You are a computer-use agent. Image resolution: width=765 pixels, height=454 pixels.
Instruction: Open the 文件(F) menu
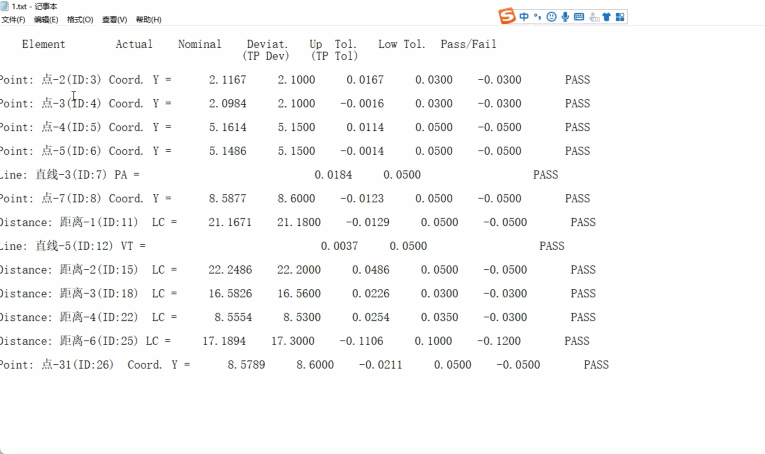click(x=13, y=20)
